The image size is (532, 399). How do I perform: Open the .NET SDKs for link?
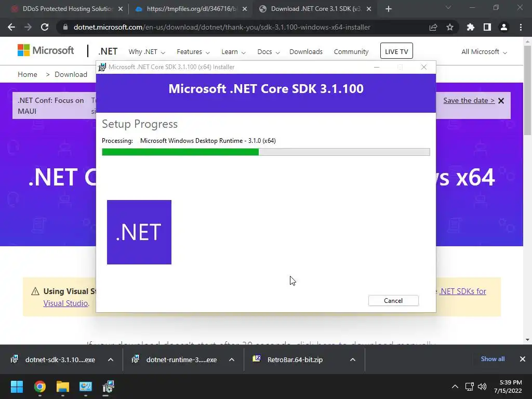point(462,291)
